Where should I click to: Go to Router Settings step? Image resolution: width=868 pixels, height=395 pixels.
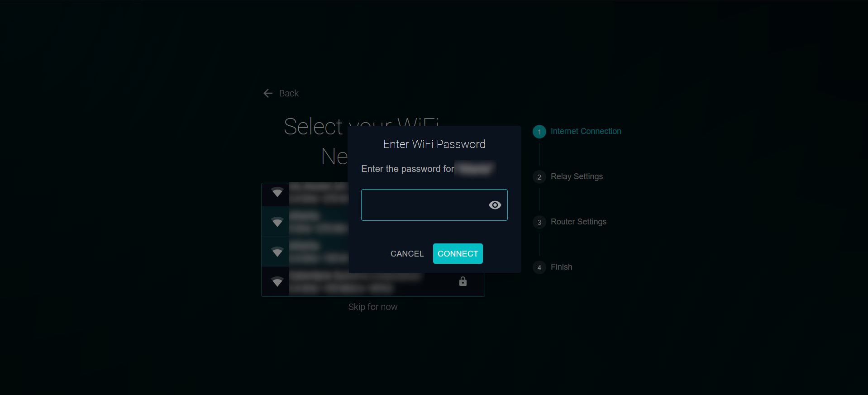point(578,222)
